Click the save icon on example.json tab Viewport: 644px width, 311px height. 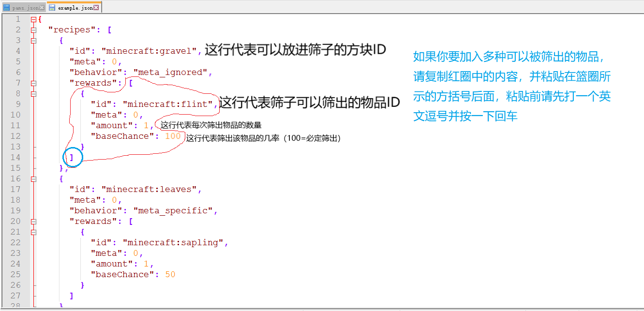click(52, 8)
